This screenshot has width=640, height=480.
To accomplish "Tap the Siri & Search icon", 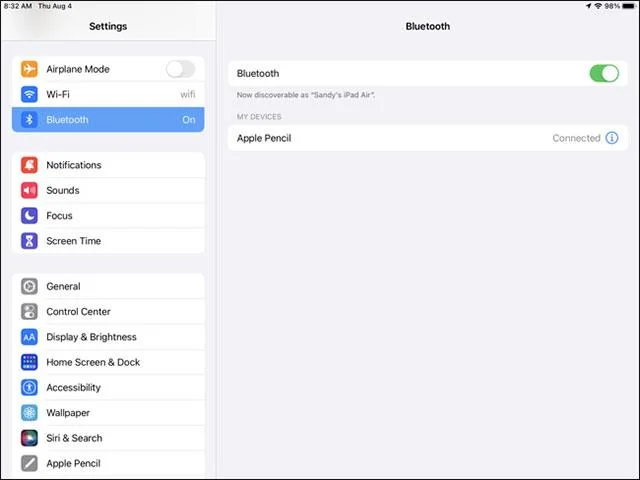I will pos(29,438).
